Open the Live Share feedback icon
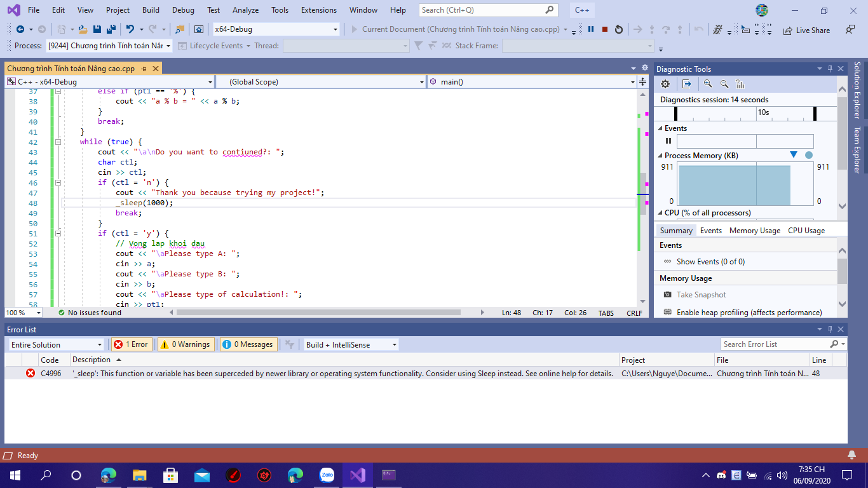 850,30
